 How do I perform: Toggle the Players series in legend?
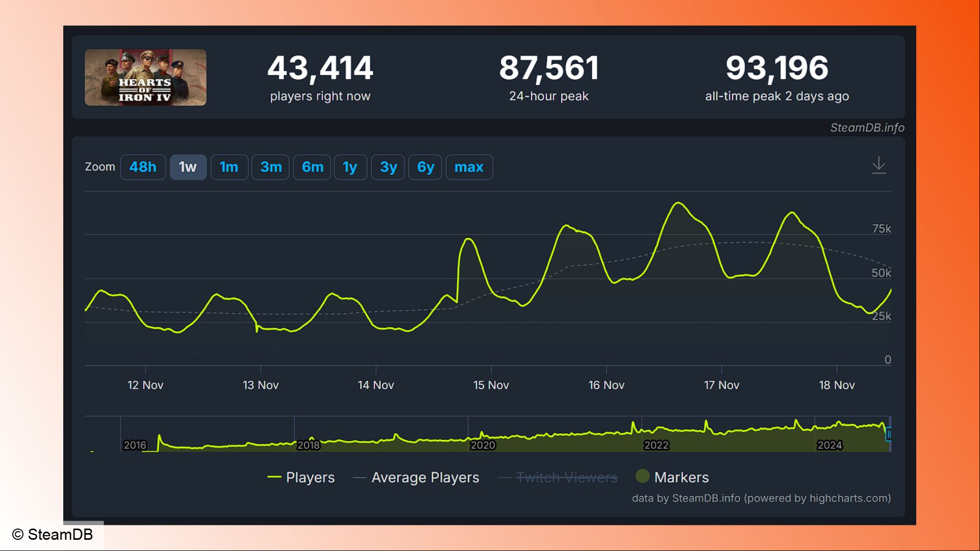coord(301,478)
